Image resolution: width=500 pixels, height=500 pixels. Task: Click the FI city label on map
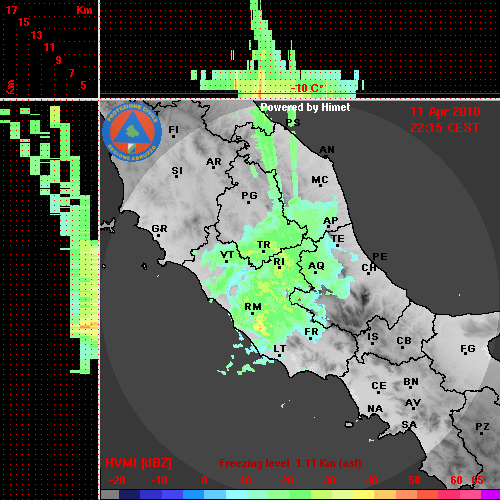[x=173, y=129]
